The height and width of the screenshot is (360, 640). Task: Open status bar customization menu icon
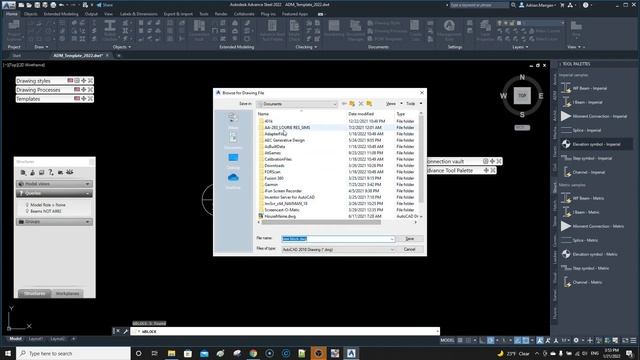point(633,340)
